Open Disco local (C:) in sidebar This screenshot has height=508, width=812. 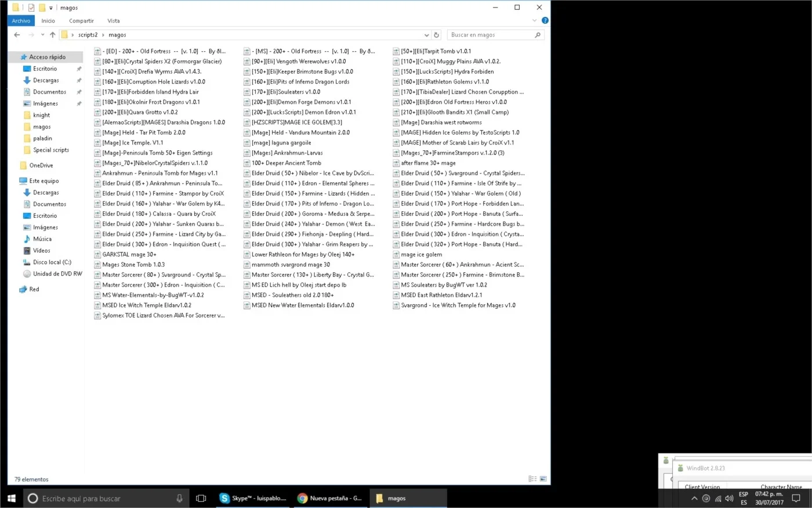coord(52,262)
